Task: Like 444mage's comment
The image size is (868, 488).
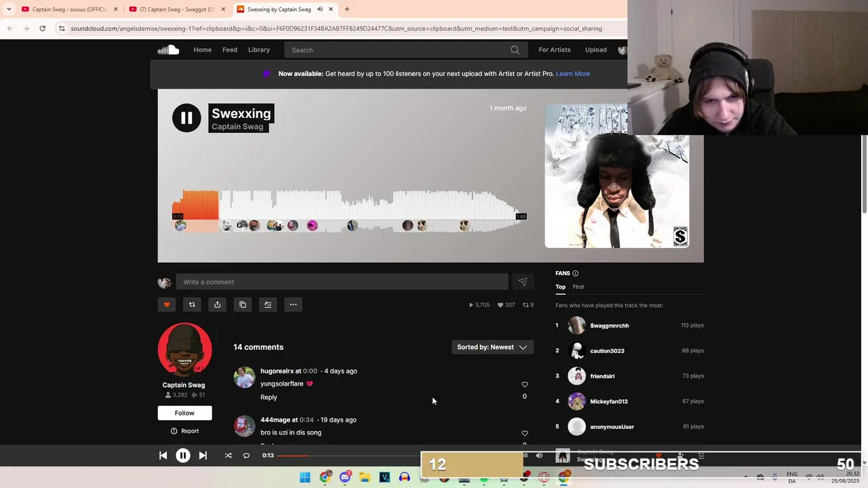Action: point(524,433)
